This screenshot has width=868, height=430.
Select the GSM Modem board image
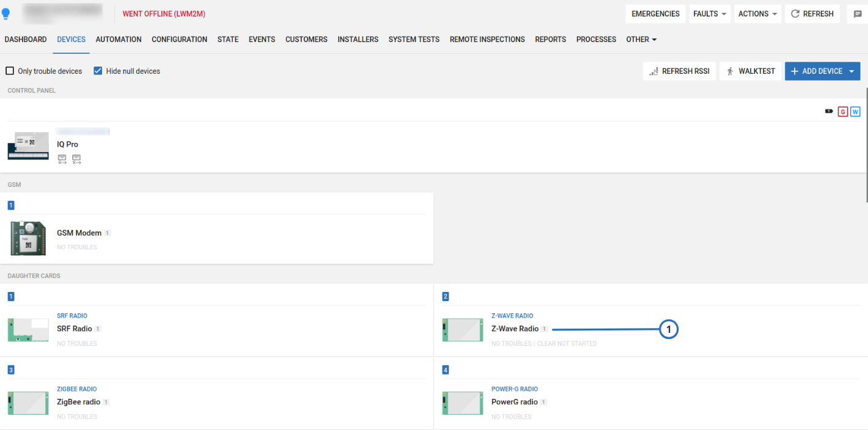(x=28, y=238)
